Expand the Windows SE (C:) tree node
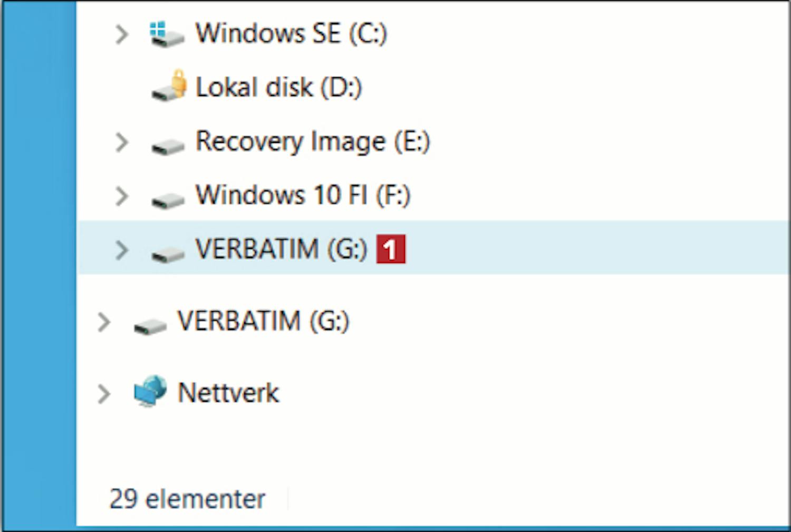The image size is (791, 532). tap(122, 35)
